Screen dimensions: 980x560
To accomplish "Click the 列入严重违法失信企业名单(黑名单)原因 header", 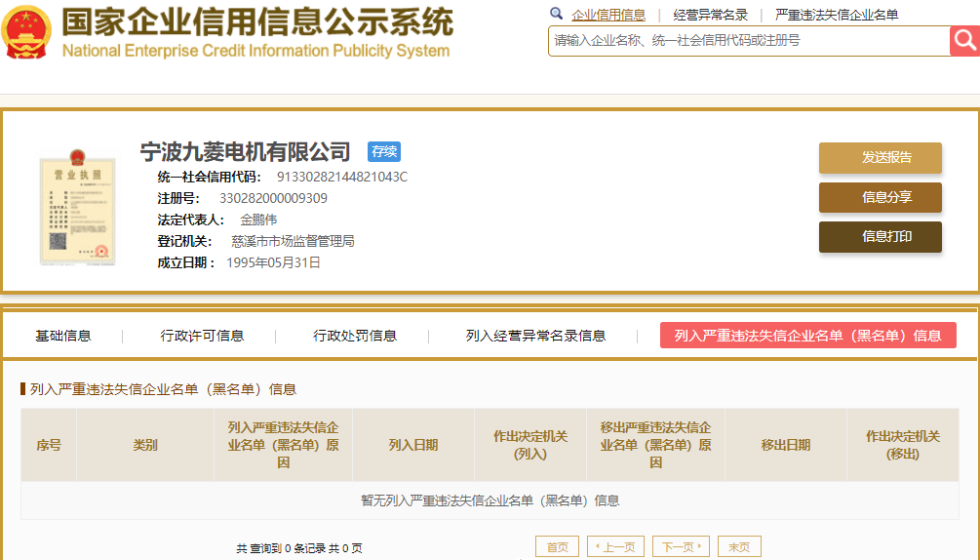I will pyautogui.click(x=283, y=445).
